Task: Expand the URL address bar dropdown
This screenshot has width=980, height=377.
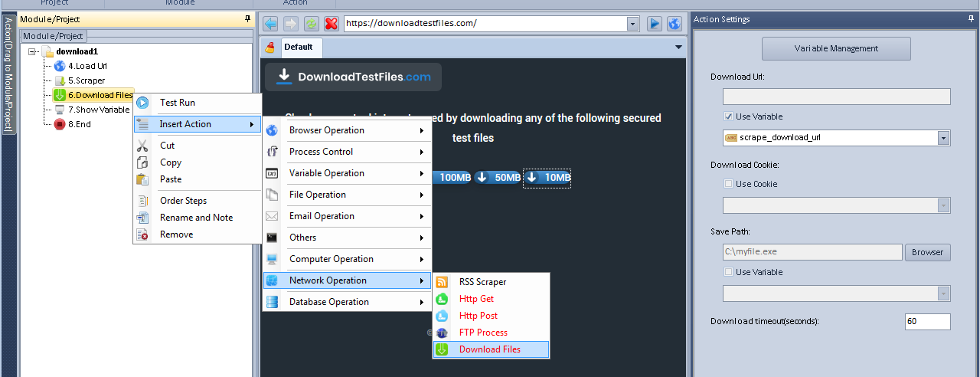Action: click(x=632, y=24)
